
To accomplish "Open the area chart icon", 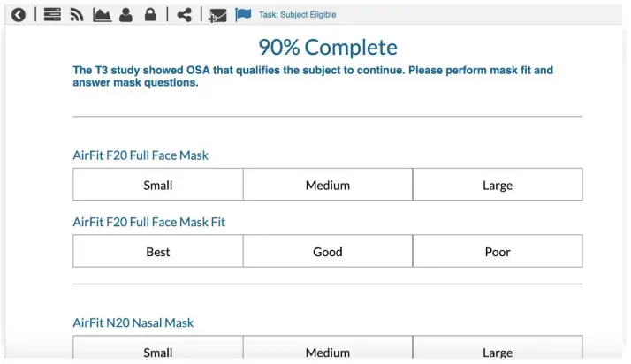I will 102,14.
